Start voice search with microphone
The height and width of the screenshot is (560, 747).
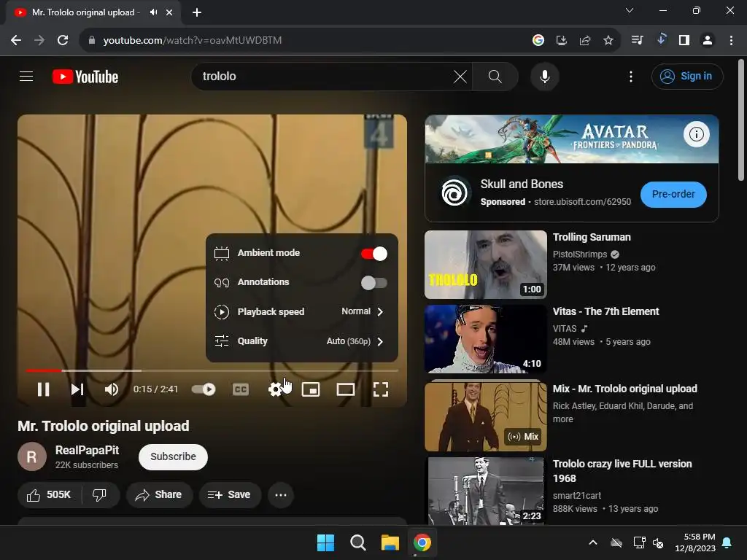click(544, 76)
